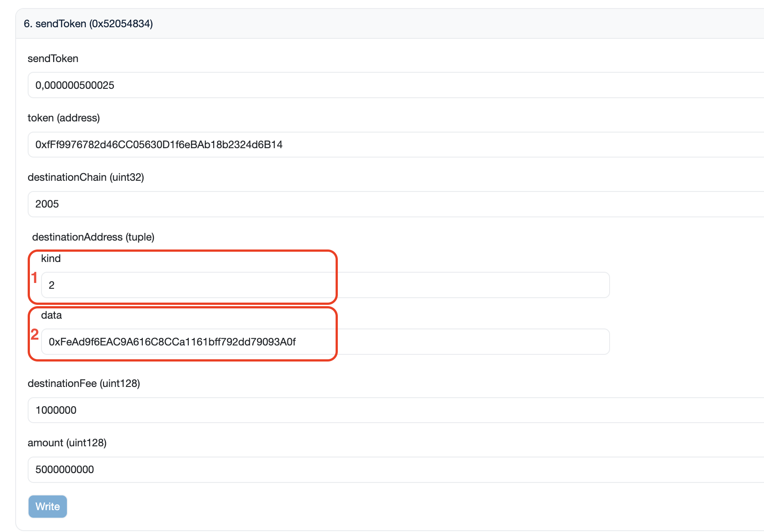The image size is (764, 532).
Task: Click the "destinationFee (uint128)" label
Action: coord(83,383)
